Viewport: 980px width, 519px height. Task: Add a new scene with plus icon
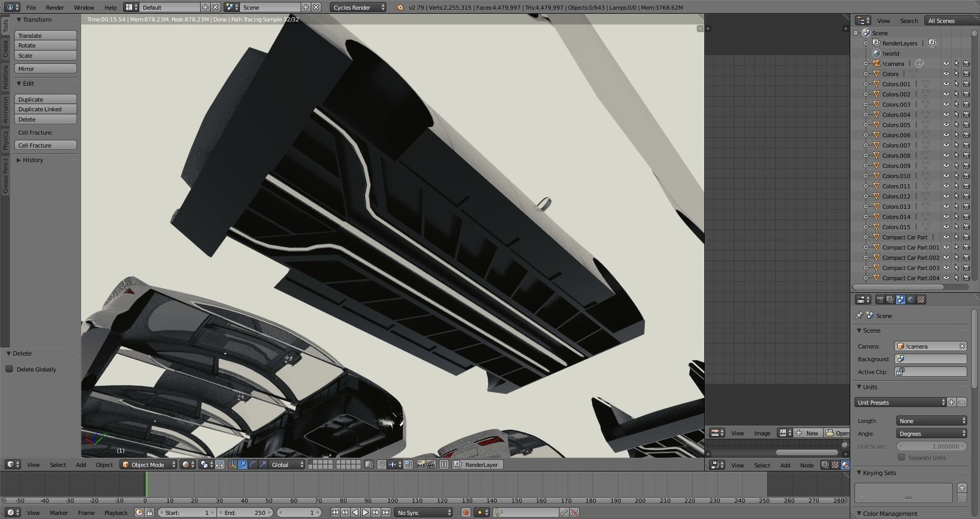click(306, 7)
